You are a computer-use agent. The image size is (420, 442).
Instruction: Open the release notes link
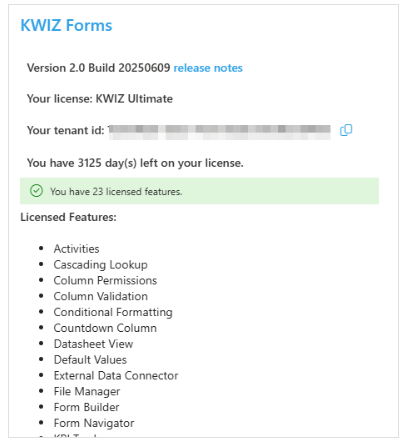click(208, 68)
